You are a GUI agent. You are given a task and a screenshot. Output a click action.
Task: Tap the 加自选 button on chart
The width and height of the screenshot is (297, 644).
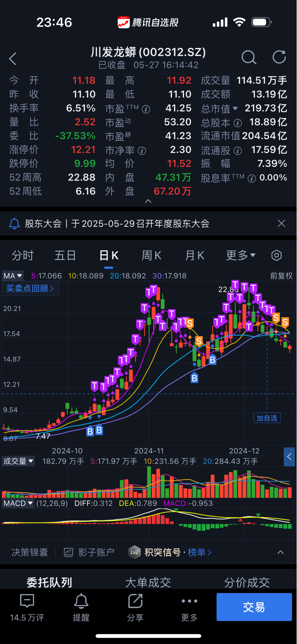pos(267,418)
